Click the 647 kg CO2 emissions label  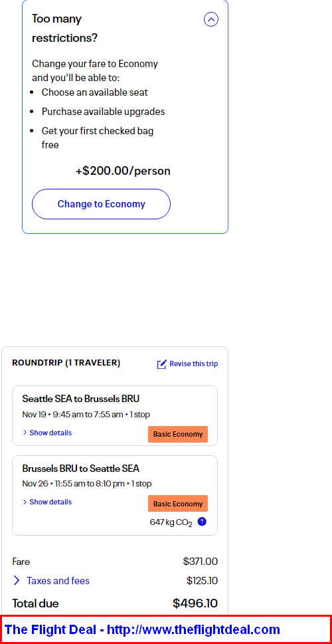171,522
